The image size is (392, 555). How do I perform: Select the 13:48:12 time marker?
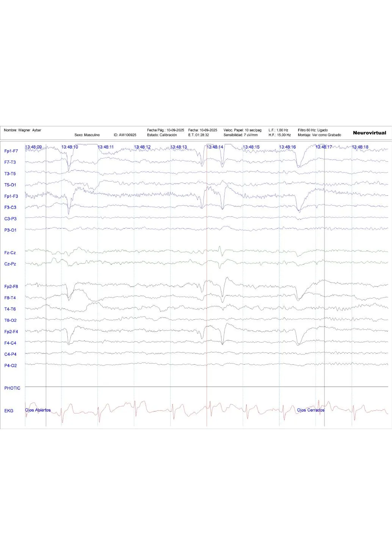tap(142, 147)
